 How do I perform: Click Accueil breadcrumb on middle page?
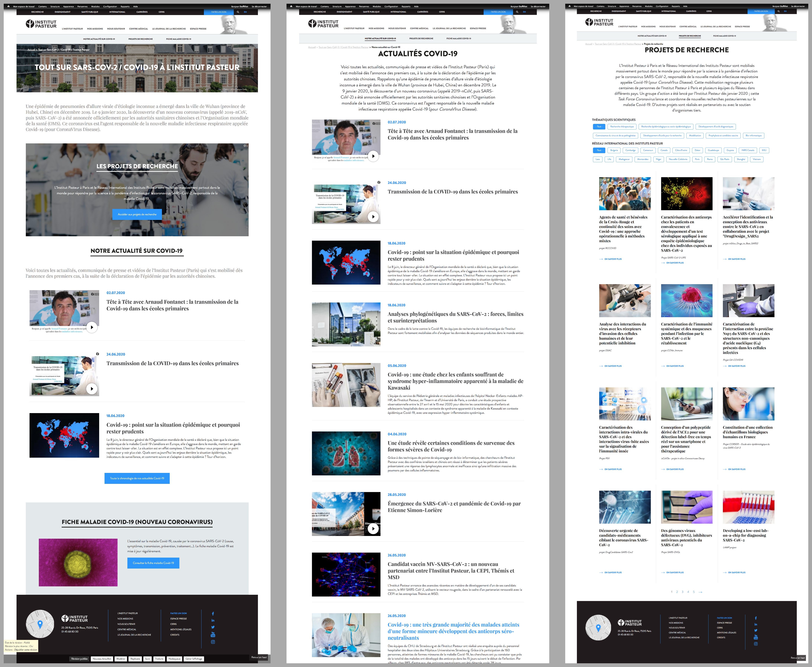312,47
